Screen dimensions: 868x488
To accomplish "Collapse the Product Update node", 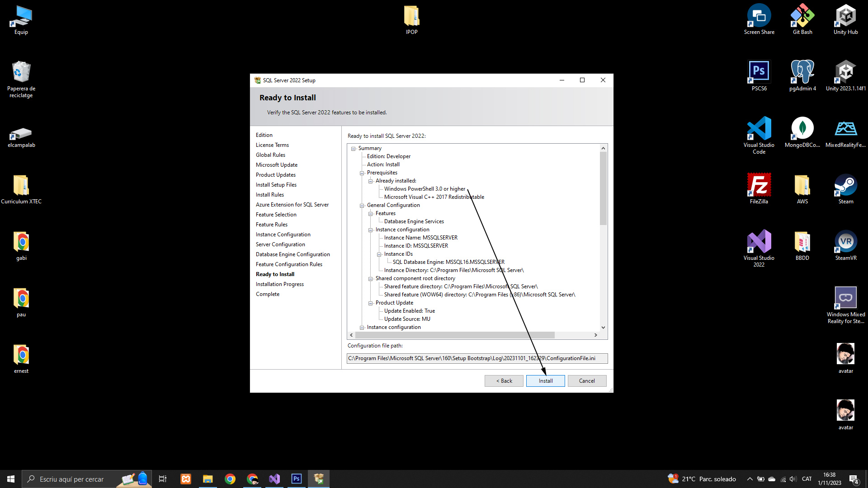I will click(370, 303).
